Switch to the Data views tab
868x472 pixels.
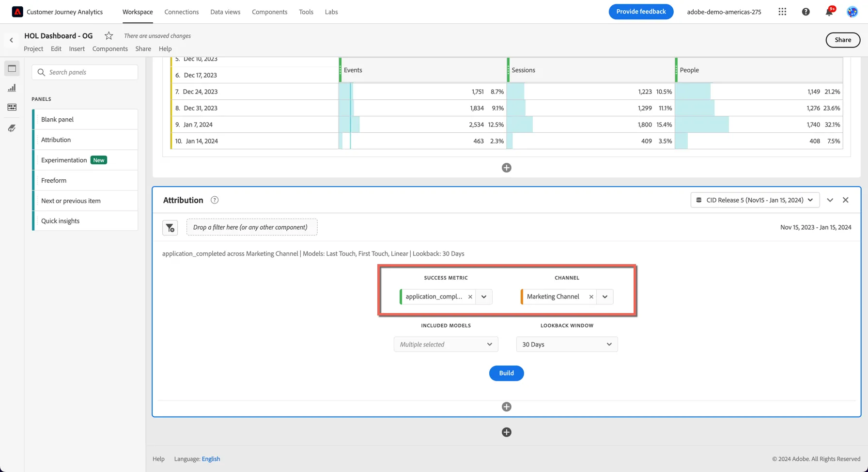click(x=225, y=12)
